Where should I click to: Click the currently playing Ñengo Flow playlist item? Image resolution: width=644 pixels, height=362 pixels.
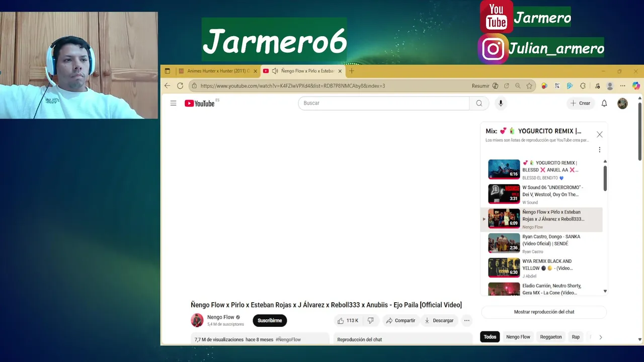(542, 219)
